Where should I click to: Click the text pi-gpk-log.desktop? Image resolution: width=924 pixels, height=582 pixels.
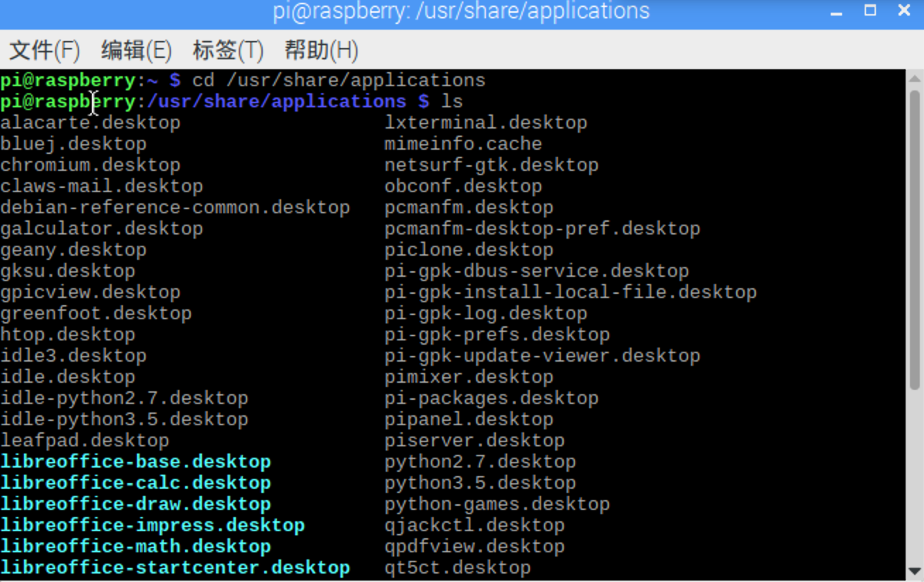[486, 314]
